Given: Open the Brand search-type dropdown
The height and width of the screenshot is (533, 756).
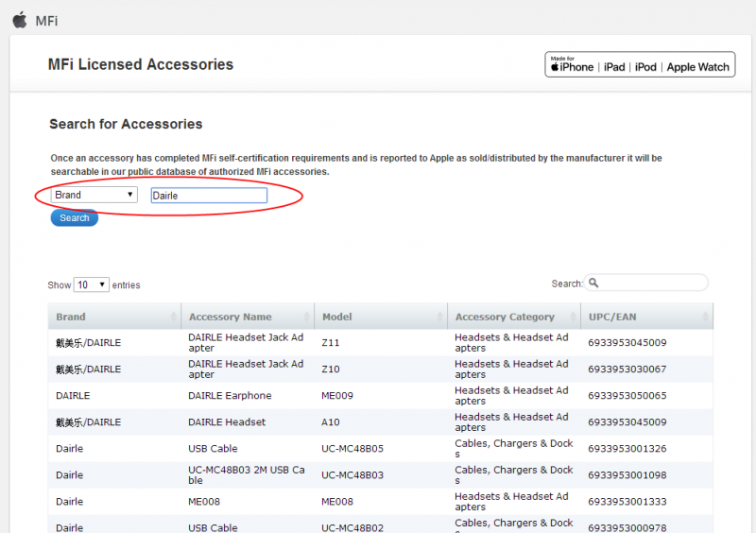Looking at the screenshot, I should coord(94,195).
